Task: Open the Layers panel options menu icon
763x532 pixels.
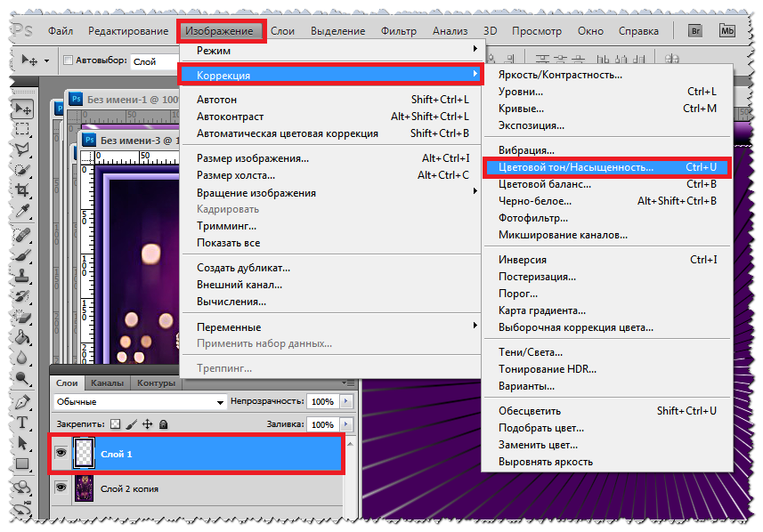Action: (348, 383)
